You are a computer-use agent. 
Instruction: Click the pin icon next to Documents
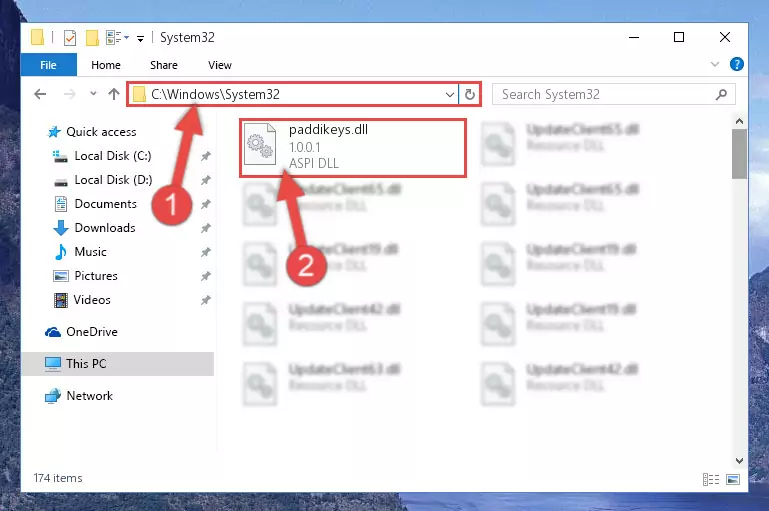pos(205,204)
